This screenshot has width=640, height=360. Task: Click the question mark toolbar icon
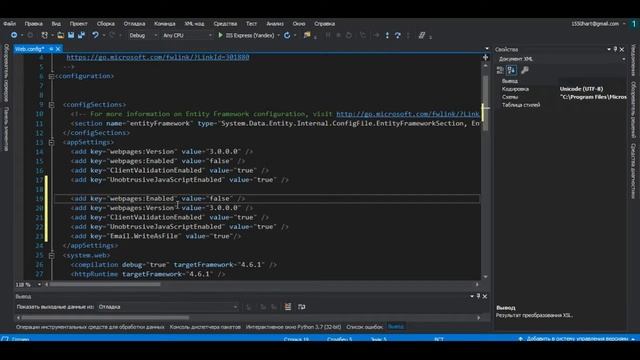click(398, 36)
